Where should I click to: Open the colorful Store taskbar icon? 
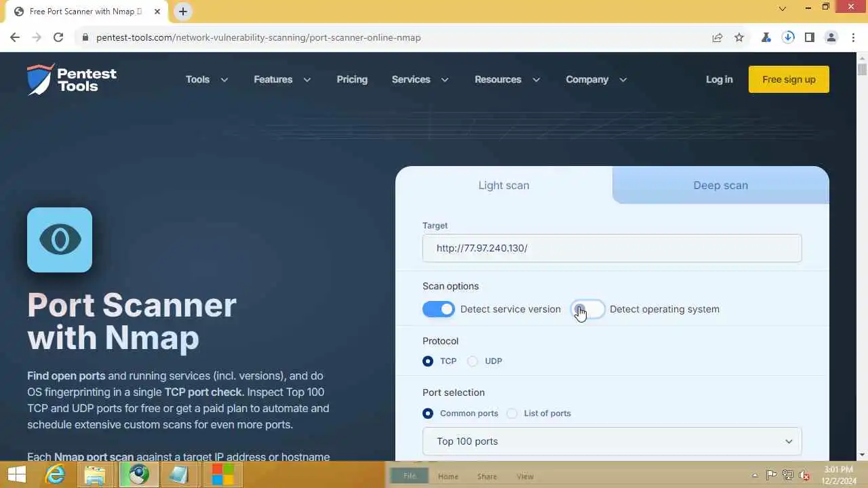point(222,474)
